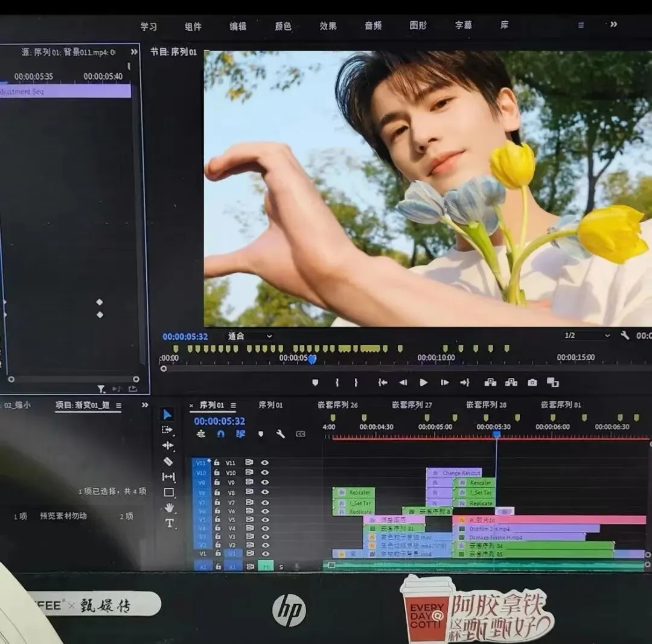The height and width of the screenshot is (644, 652).
Task: Hide track V8 with eye icon
Action: tap(264, 492)
